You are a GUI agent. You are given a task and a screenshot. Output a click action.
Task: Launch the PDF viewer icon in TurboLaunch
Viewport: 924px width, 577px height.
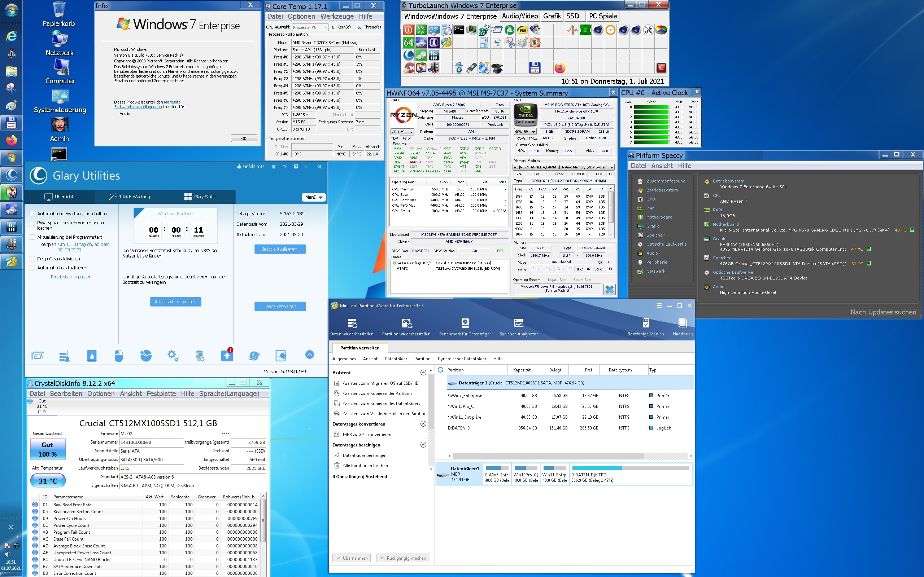(522, 30)
